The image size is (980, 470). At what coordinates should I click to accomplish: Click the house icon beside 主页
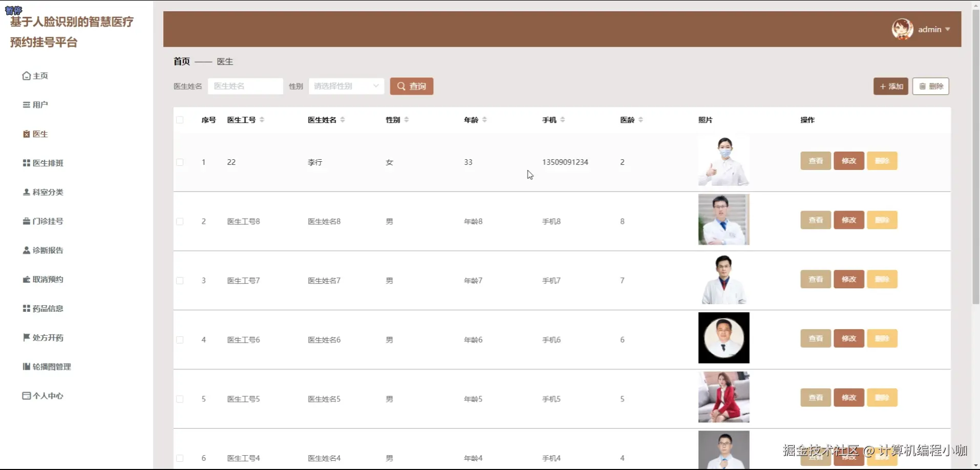(x=26, y=76)
